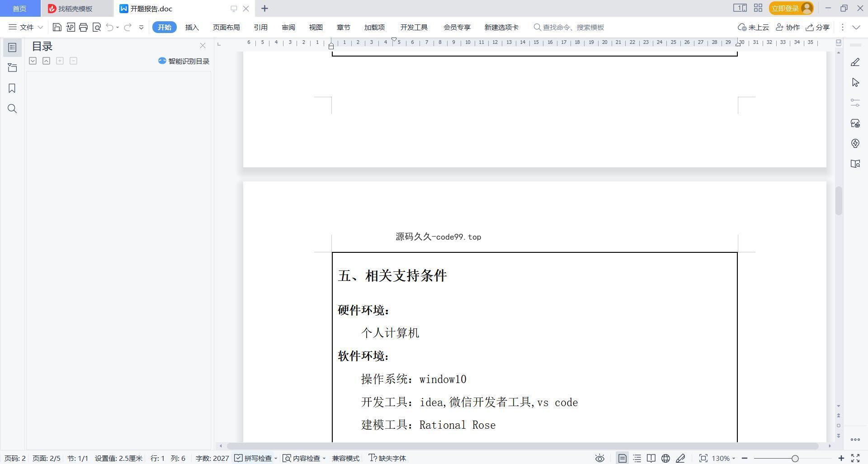Switch to page layout view
The width and height of the screenshot is (868, 464).
click(623, 458)
